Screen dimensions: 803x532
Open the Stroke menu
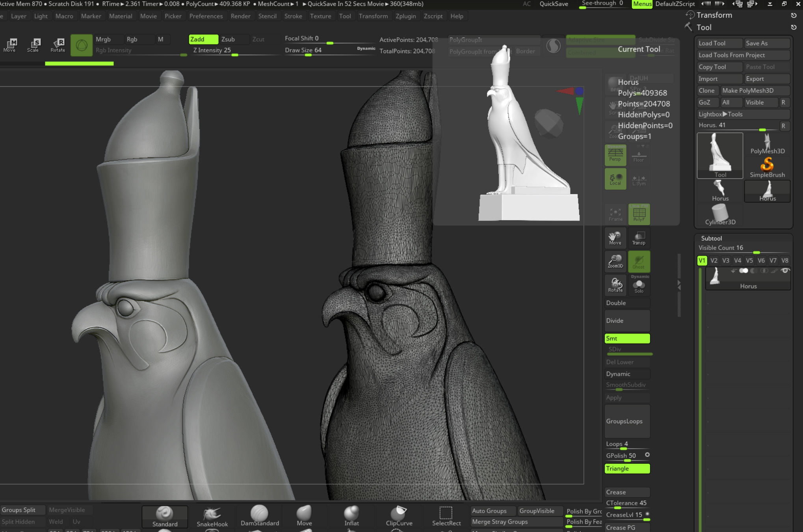pyautogui.click(x=293, y=16)
